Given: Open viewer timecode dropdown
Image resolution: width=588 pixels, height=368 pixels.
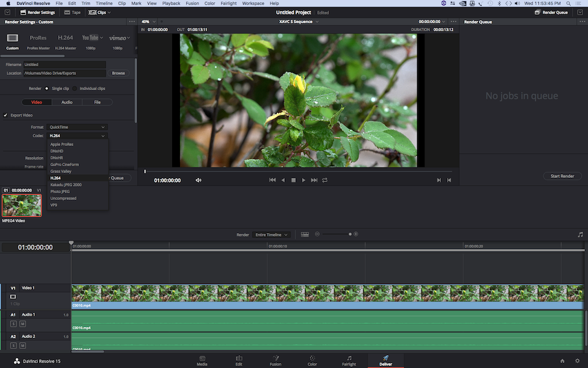Looking at the screenshot, I should [x=432, y=22].
